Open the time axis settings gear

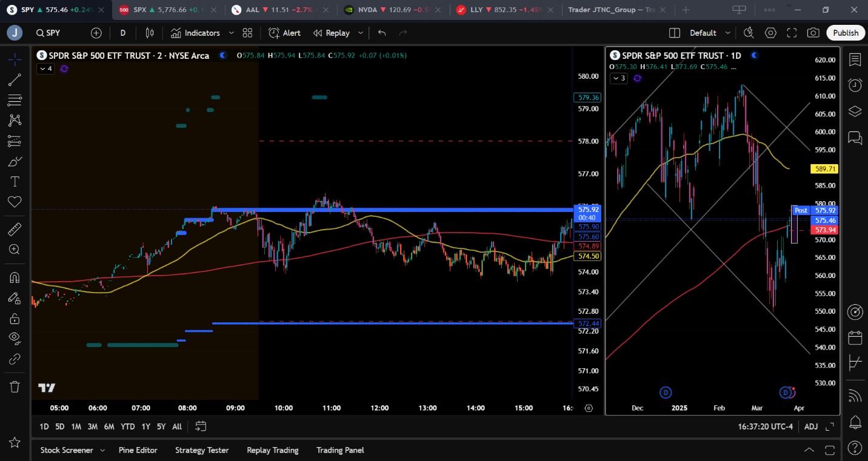pos(589,408)
